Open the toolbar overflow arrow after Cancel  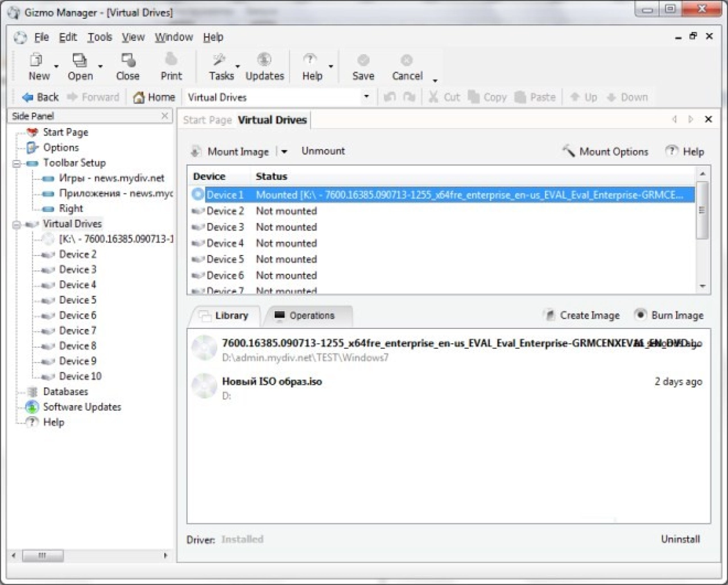[435, 80]
